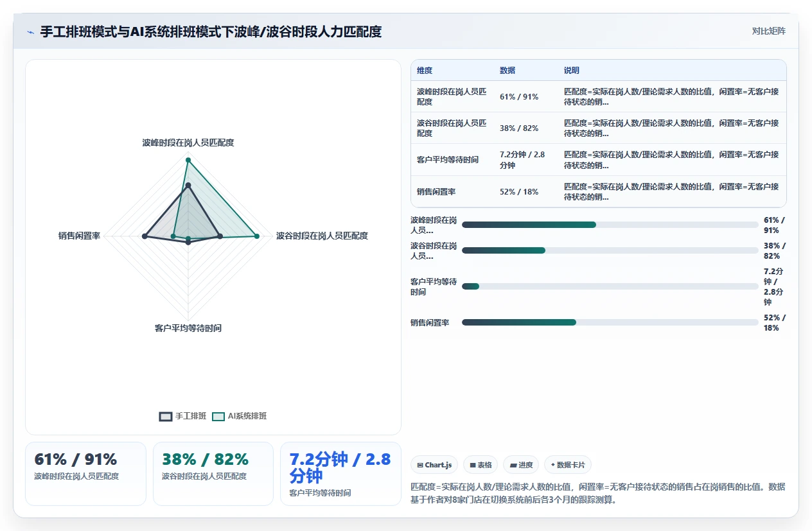
Task: Select the 进度 tag chip
Action: [521, 465]
